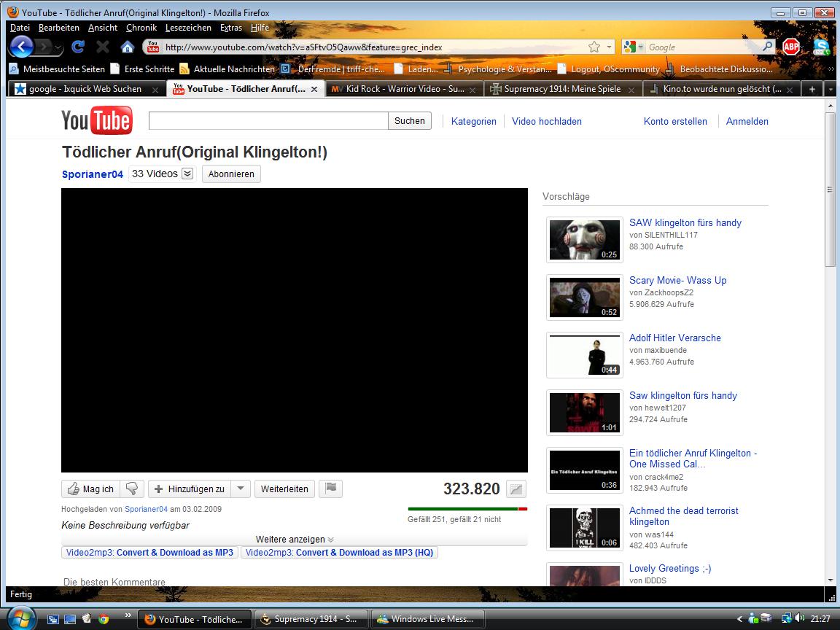Open the Adolf Hitler Verarsche link
This screenshot has width=840, height=630.
pos(674,338)
